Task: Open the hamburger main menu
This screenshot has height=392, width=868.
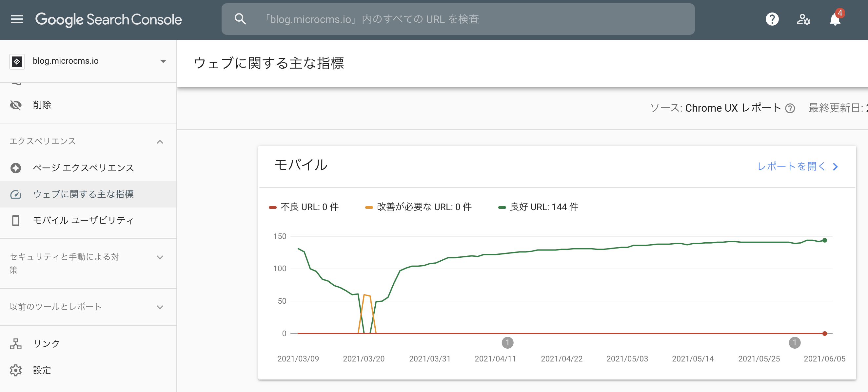Action: [x=17, y=19]
